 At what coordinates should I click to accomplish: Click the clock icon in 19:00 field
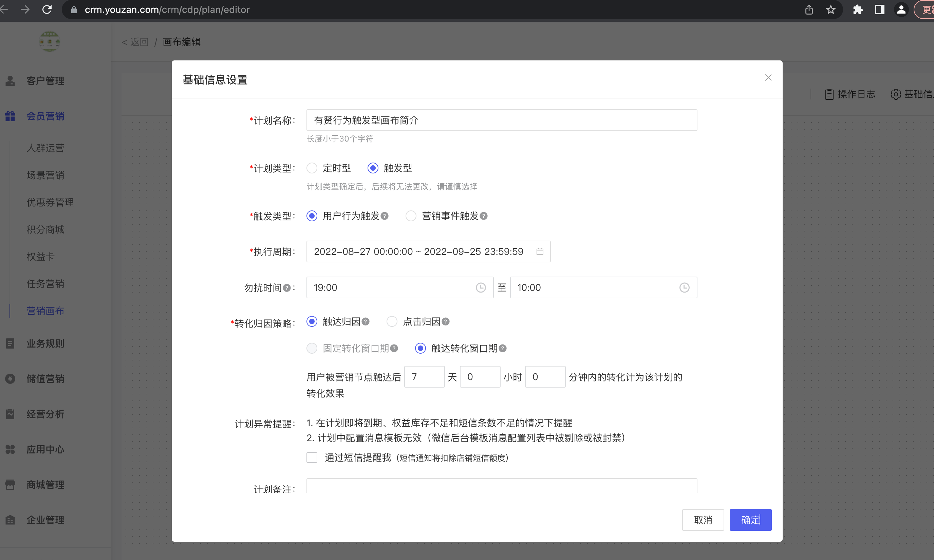[481, 287]
